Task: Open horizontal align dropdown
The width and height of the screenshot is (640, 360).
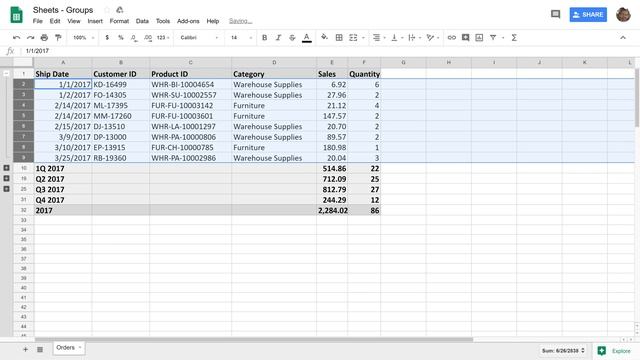Action: point(379,38)
